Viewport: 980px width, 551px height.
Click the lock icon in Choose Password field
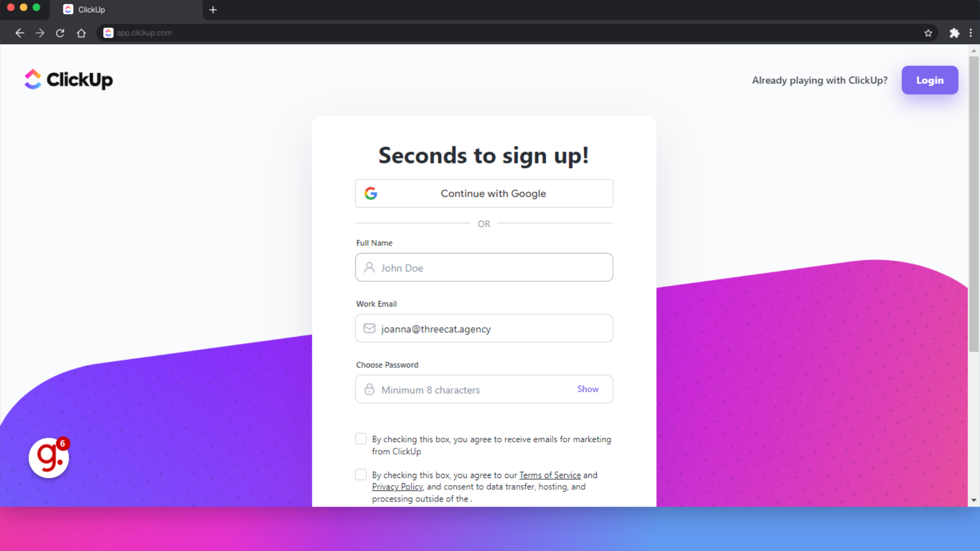point(370,389)
